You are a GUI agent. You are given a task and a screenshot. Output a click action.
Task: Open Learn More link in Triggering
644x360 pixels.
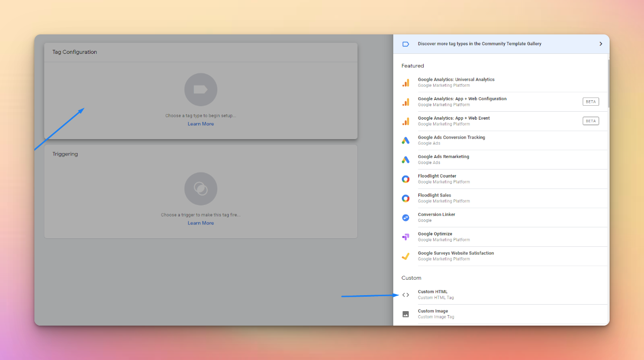(201, 223)
